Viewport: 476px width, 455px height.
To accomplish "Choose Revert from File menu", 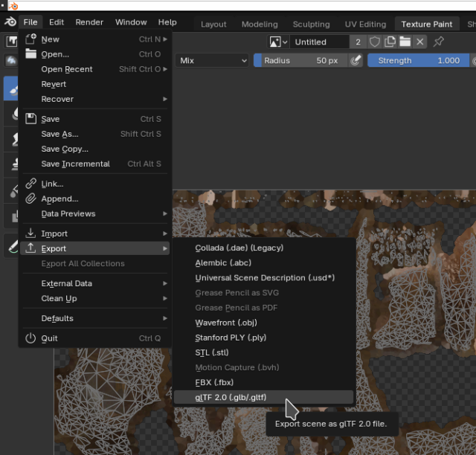I will tap(94, 84).
